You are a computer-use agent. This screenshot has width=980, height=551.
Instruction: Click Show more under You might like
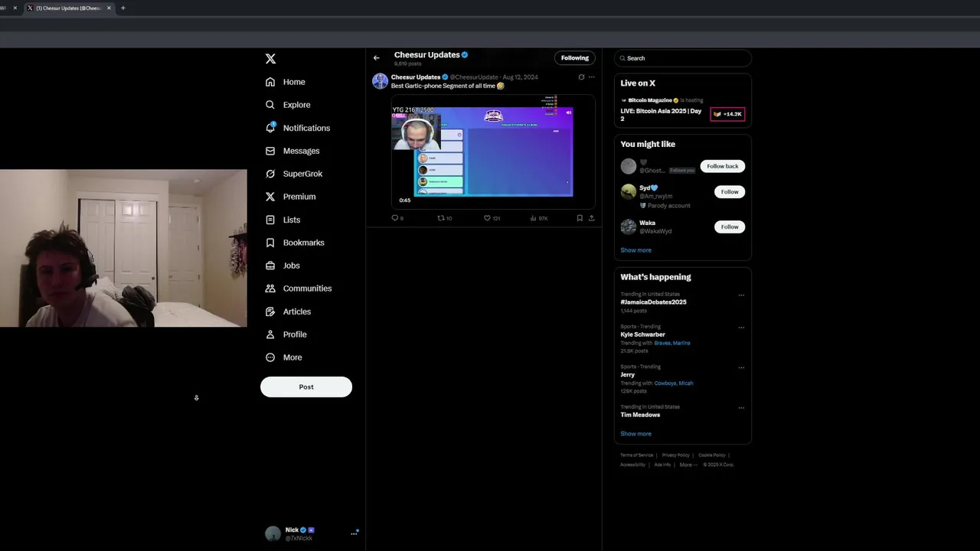(x=635, y=250)
